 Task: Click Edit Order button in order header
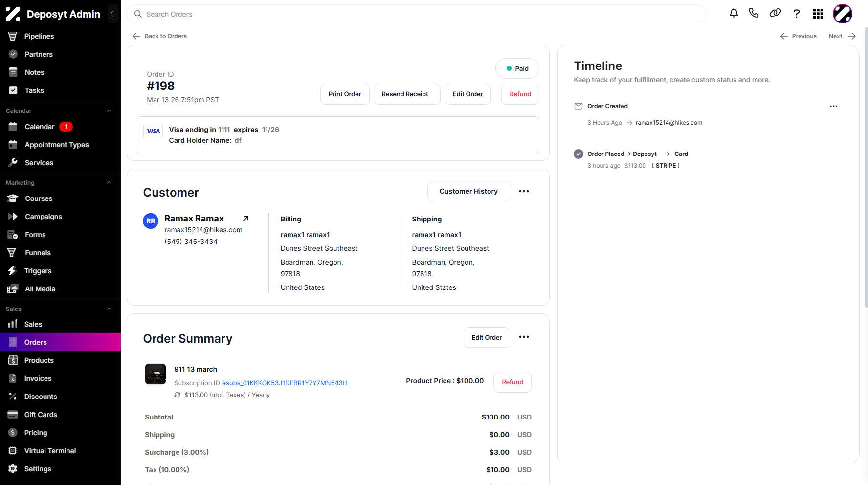[467, 94]
